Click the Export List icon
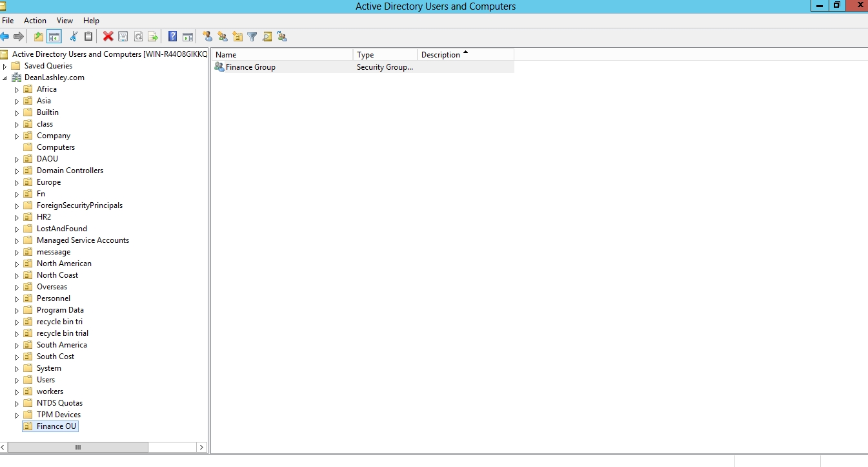868x467 pixels. click(x=153, y=37)
